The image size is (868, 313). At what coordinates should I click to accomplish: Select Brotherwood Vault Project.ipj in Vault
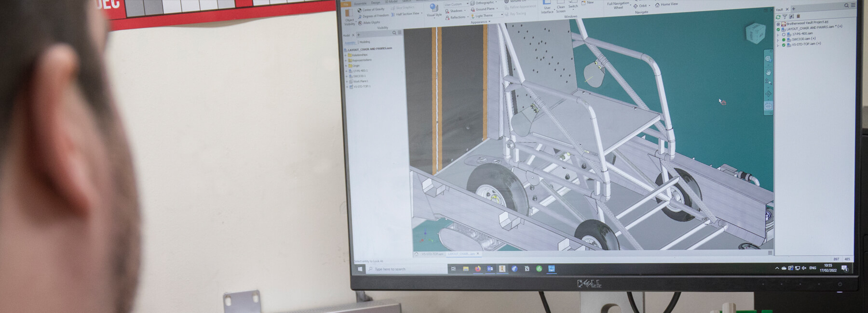point(805,23)
